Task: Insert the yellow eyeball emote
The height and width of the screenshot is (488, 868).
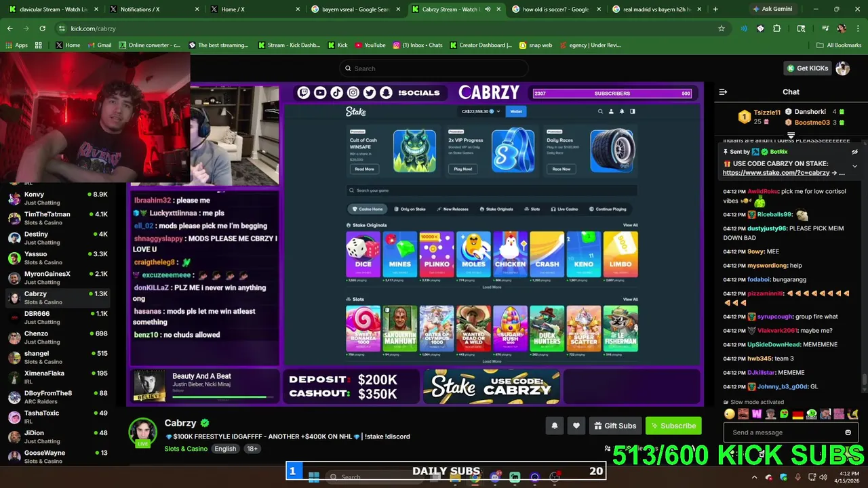Action: 730,414
